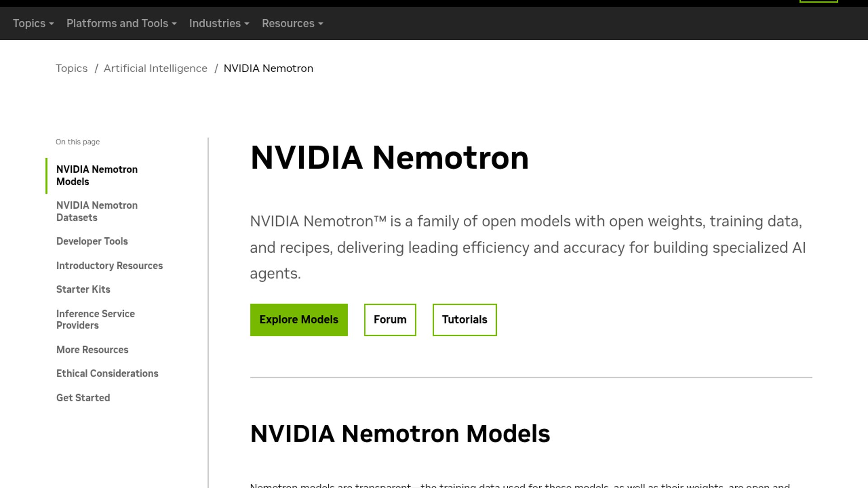Go to Artificial Intelligence breadcrumb

[156, 68]
